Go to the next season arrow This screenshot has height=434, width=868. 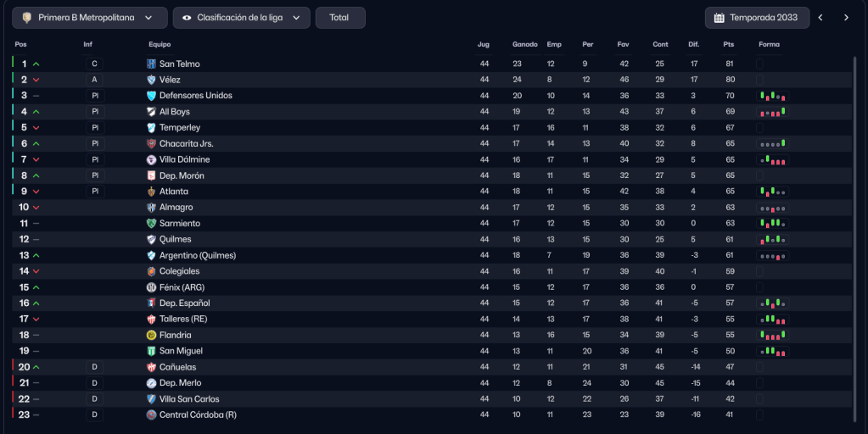pyautogui.click(x=846, y=18)
